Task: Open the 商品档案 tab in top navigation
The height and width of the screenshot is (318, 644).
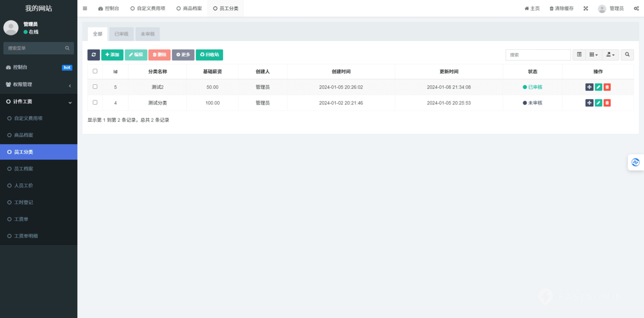Action: tap(189, 8)
